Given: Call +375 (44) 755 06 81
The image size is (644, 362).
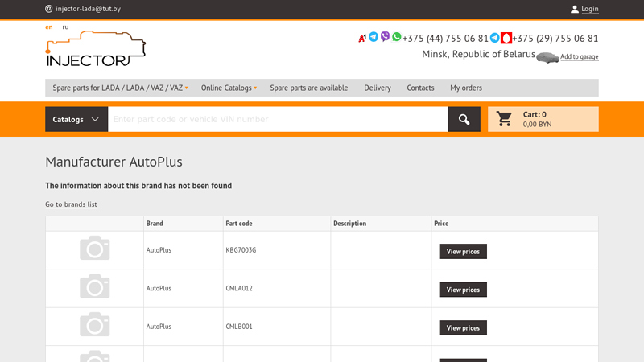Looking at the screenshot, I should (445, 38).
